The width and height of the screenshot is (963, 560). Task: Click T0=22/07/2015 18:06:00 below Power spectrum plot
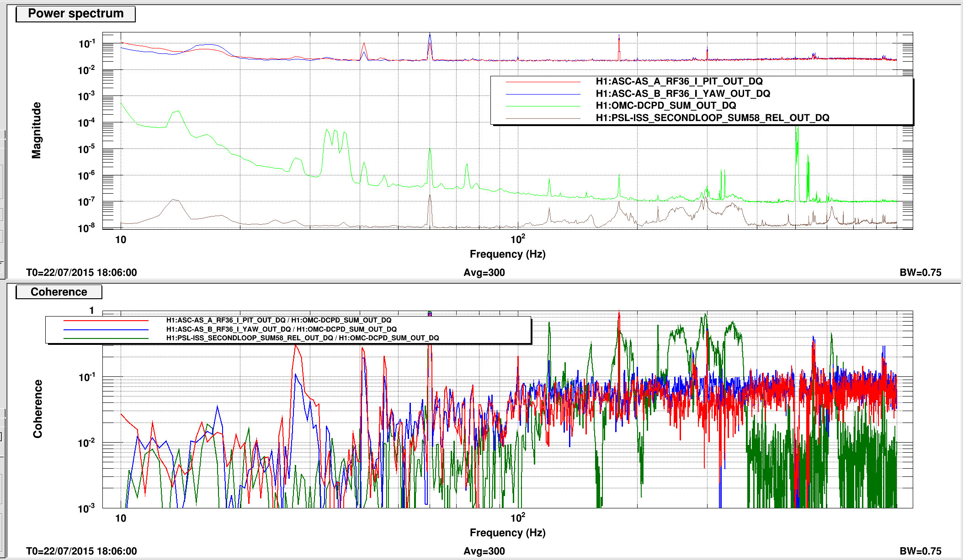[x=81, y=273]
